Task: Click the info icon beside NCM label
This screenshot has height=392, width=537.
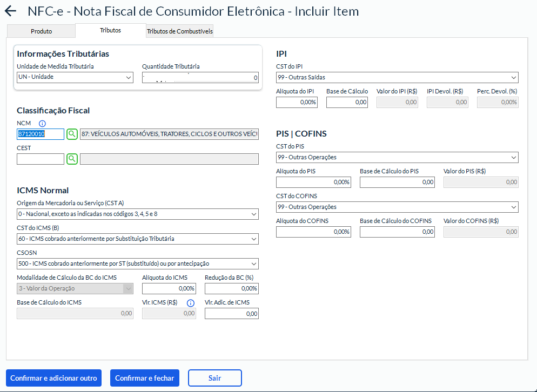Action: click(x=42, y=124)
